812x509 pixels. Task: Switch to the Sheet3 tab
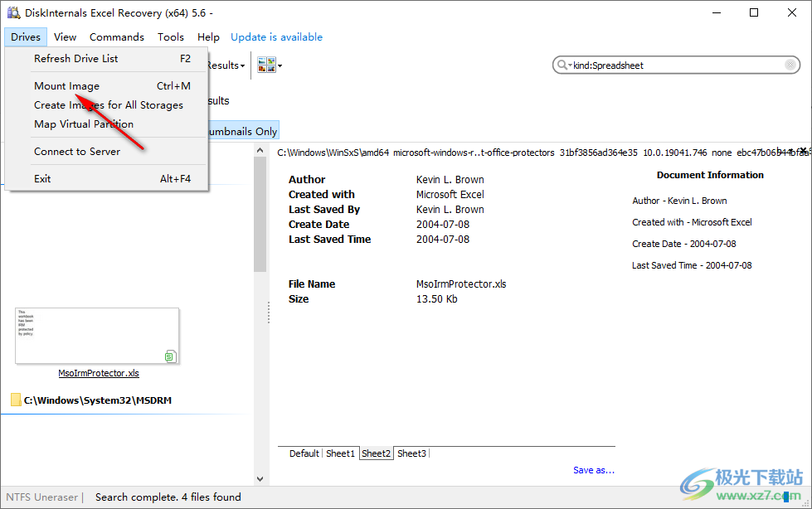[x=411, y=453]
